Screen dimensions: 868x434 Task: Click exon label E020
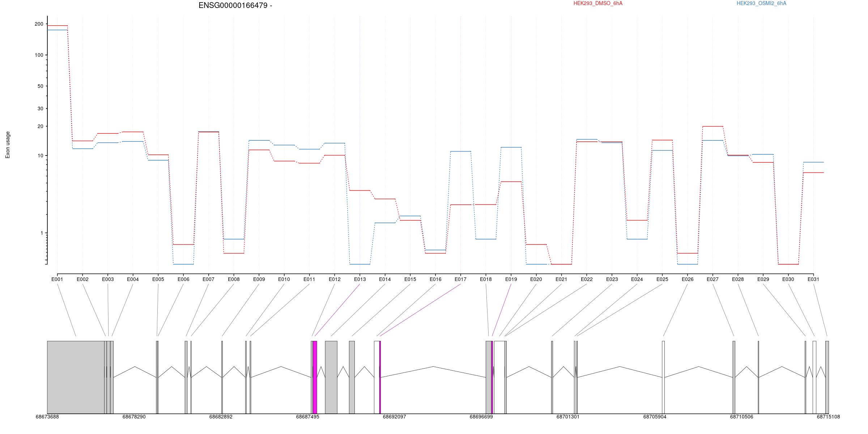click(x=536, y=279)
